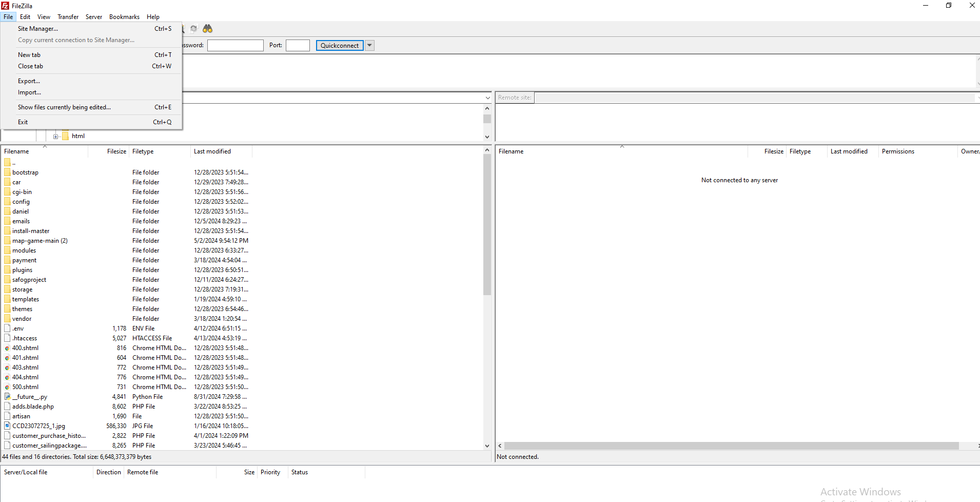Choose Exit from File menu

pyautogui.click(x=91, y=122)
